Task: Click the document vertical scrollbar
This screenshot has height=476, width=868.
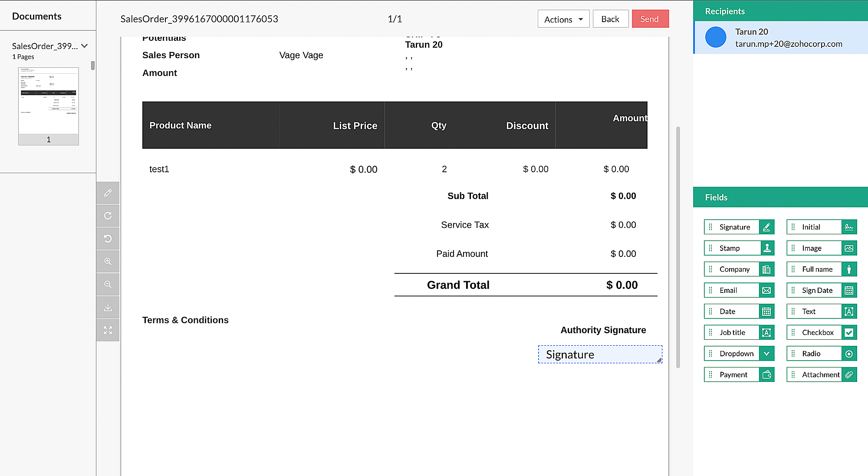Action: 678,247
